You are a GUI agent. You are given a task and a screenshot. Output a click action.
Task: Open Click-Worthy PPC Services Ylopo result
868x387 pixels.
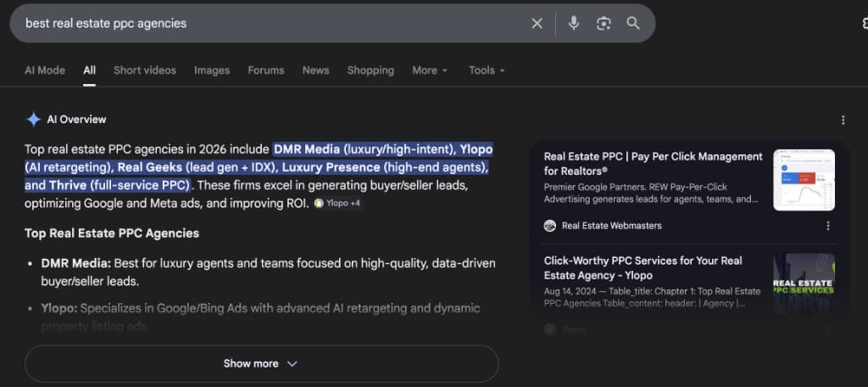coord(643,268)
